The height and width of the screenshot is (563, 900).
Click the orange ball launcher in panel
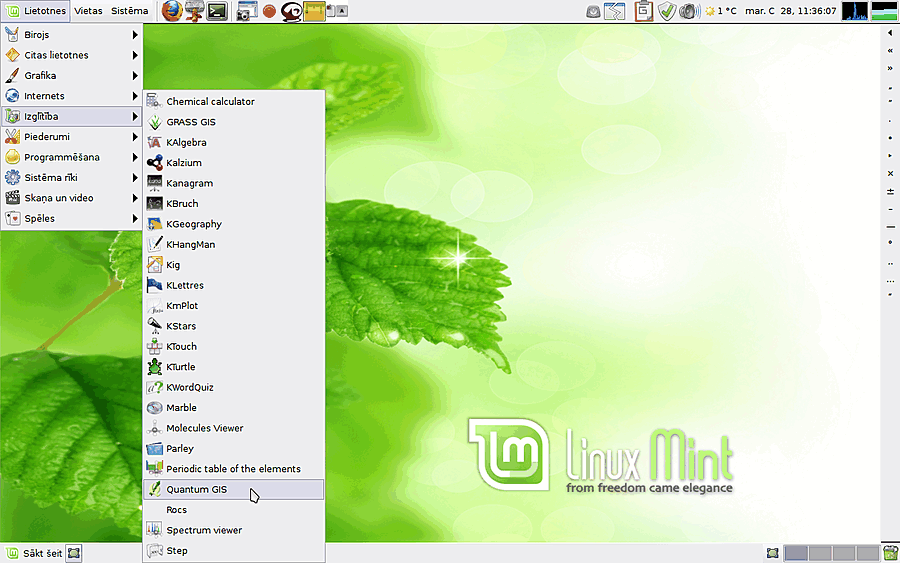click(269, 11)
